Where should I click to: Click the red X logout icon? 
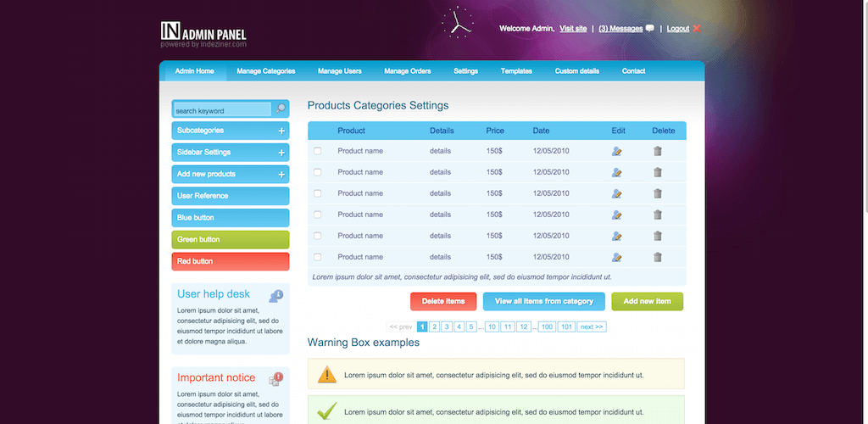(697, 28)
